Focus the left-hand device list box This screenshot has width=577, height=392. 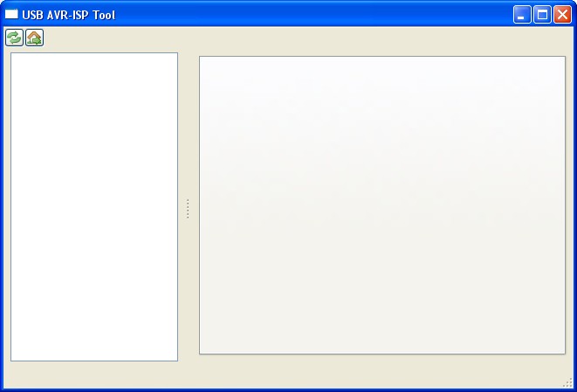click(x=94, y=207)
